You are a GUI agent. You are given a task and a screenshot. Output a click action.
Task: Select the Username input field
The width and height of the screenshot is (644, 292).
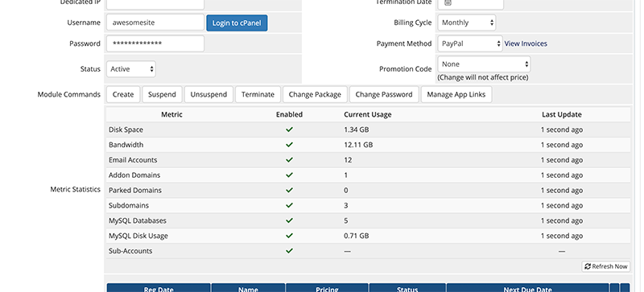155,23
